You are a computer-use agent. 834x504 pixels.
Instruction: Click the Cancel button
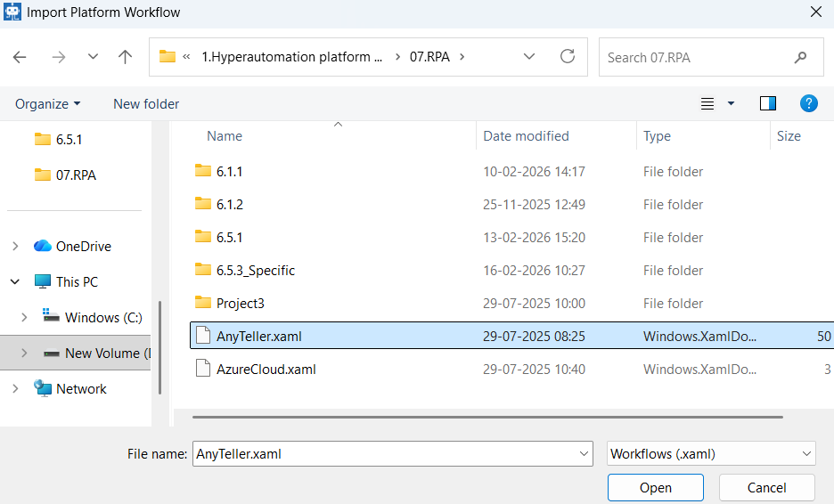[767, 487]
